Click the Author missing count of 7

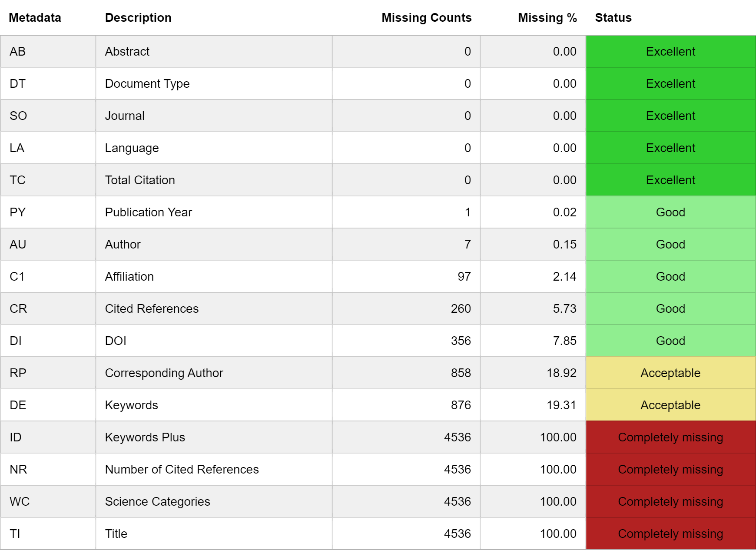click(x=467, y=244)
